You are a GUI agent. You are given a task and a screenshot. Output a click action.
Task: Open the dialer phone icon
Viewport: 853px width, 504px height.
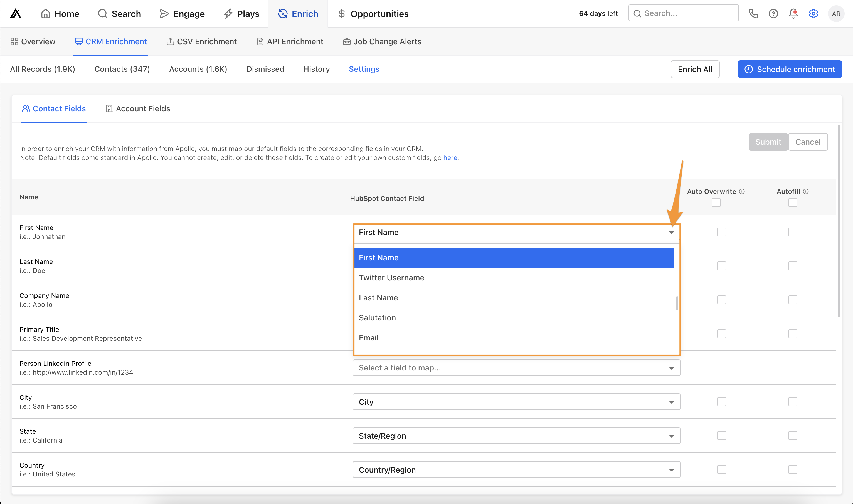753,14
